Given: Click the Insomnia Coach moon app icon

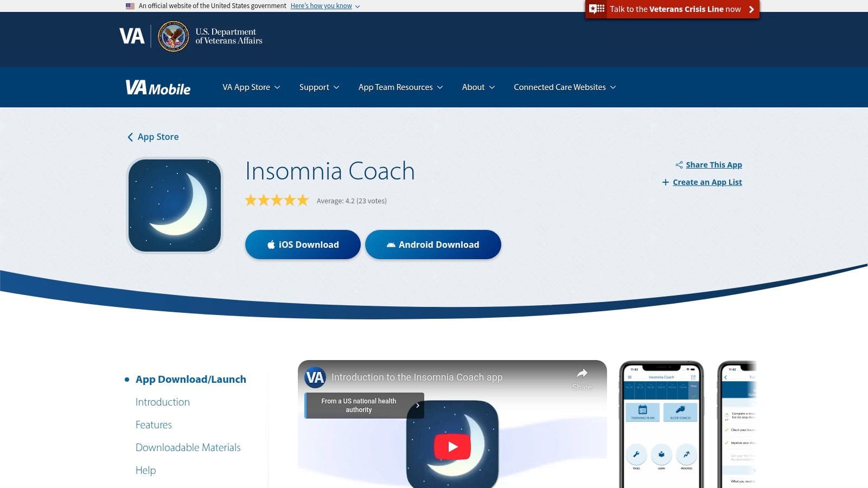Looking at the screenshot, I should (x=175, y=206).
